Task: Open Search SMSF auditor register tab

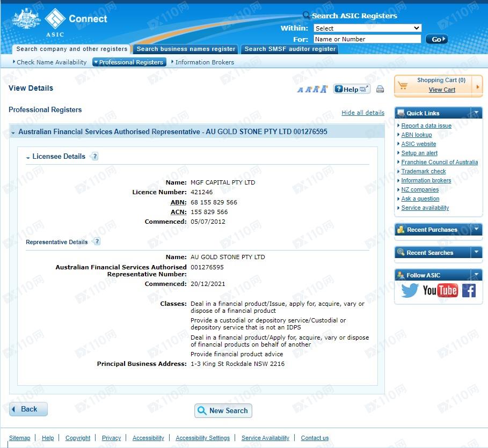Action: (x=290, y=49)
